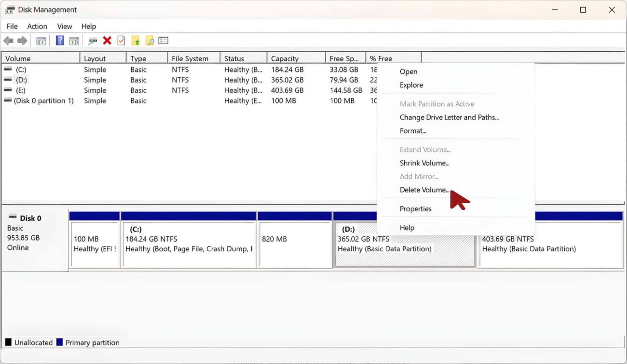This screenshot has width=627, height=364.
Task: Sort by the % Free column header
Action: (394, 58)
